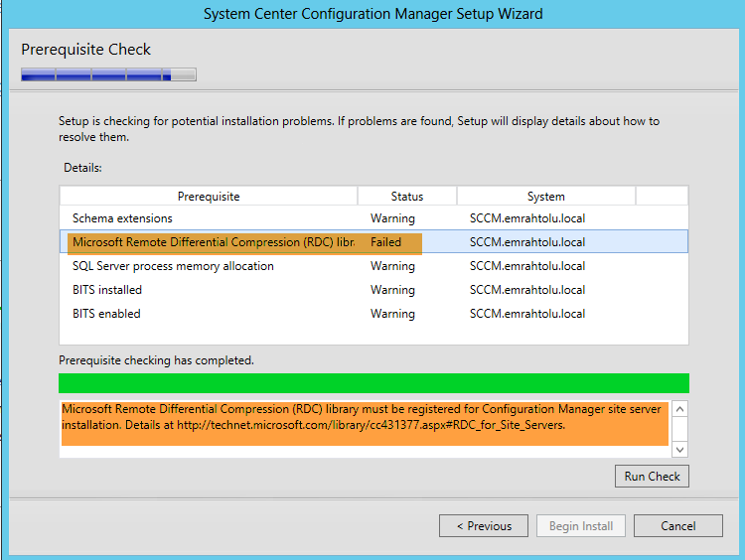Viewport: 745px width, 560px height.
Task: Sort by the Prerequisite column header
Action: pyautogui.click(x=209, y=197)
